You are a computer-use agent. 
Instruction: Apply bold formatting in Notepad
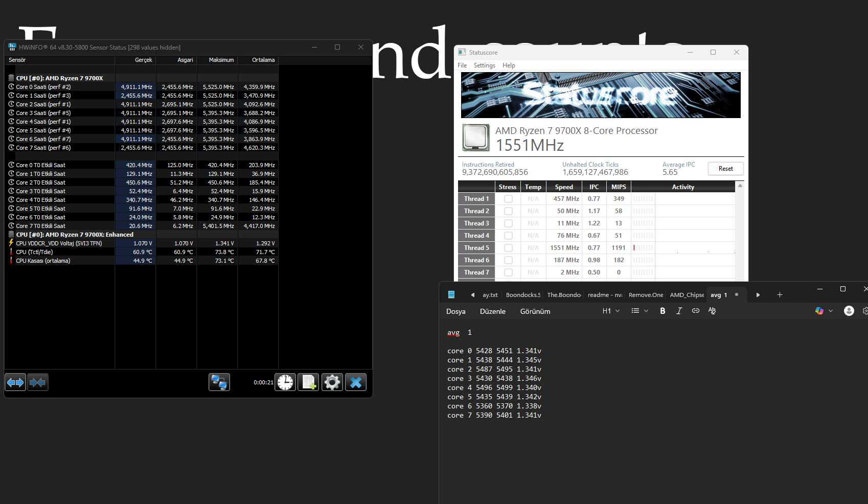663,311
